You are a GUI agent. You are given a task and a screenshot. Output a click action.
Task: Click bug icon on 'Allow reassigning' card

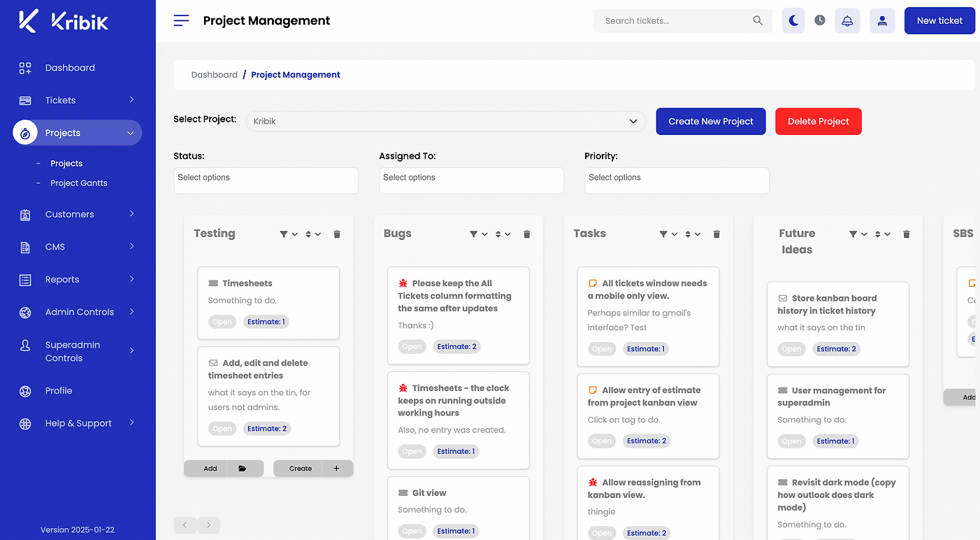pyautogui.click(x=593, y=483)
